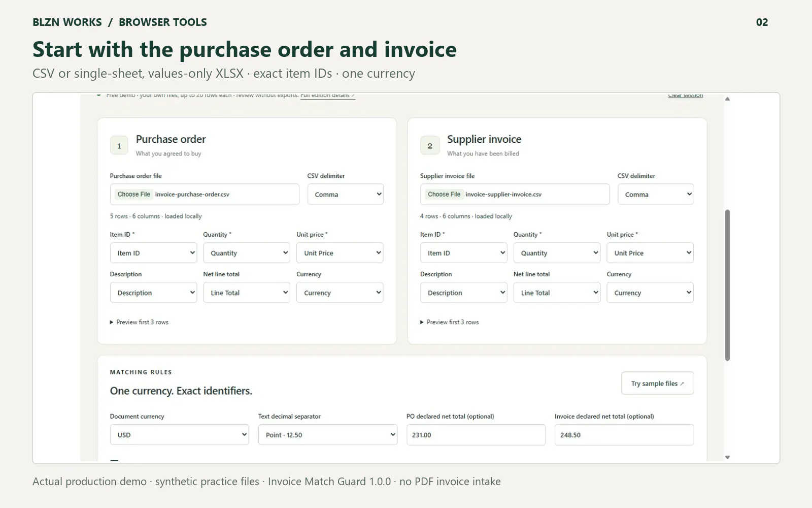Click Choose File for supplier invoice
The image size is (812, 508).
(x=444, y=194)
